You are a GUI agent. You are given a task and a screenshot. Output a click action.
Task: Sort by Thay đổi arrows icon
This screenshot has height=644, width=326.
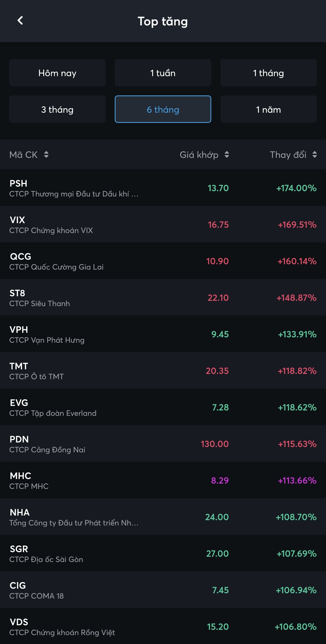tap(315, 154)
